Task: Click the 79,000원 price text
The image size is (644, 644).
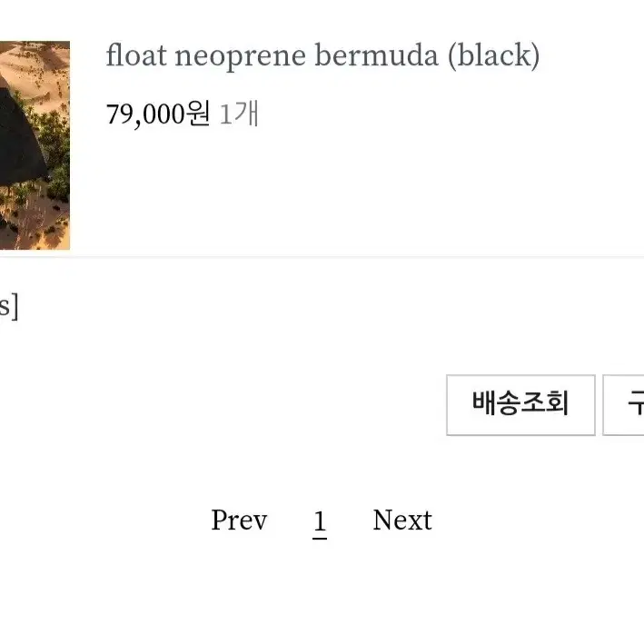Action: click(158, 115)
